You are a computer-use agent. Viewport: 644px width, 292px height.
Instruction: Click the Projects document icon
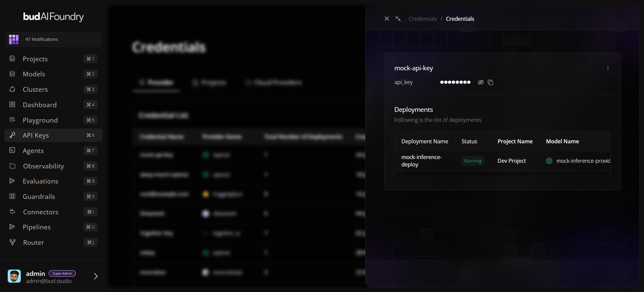[x=12, y=59]
